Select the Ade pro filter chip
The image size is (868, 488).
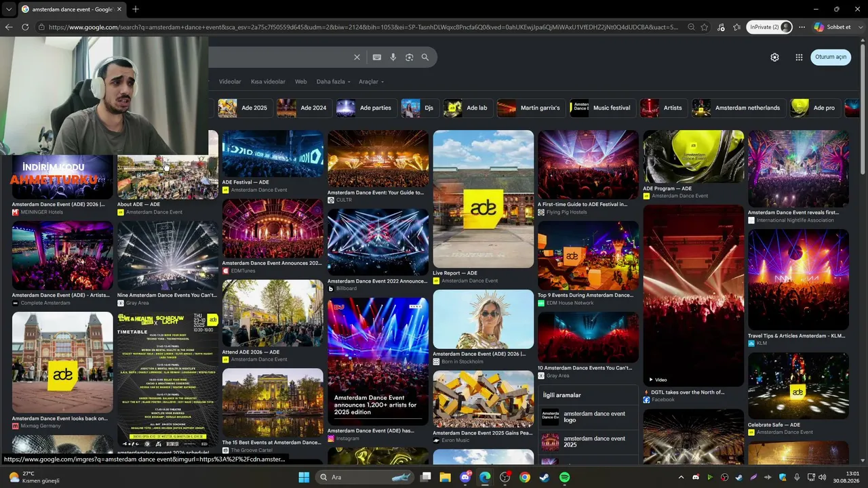[x=814, y=108]
